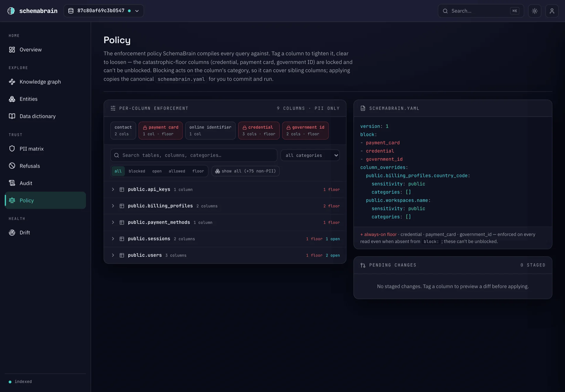The height and width of the screenshot is (392, 565).
Task: Open Knowledge graph page
Action: pyautogui.click(x=45, y=82)
